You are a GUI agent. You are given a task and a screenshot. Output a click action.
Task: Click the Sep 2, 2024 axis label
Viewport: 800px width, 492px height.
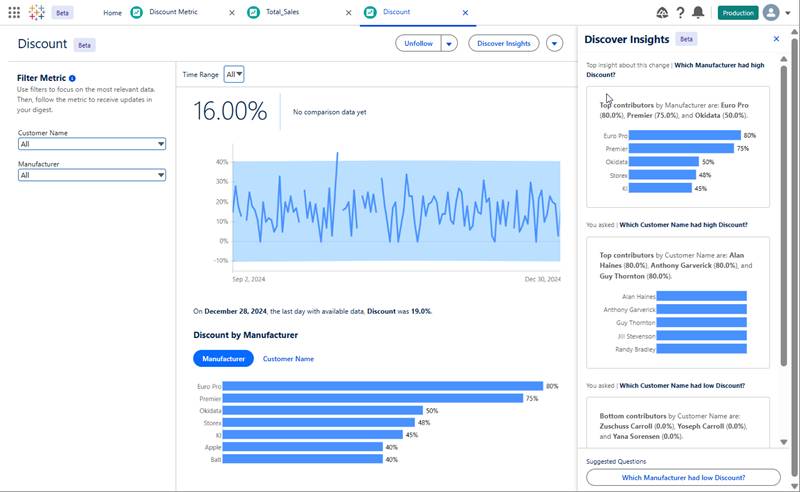click(248, 279)
